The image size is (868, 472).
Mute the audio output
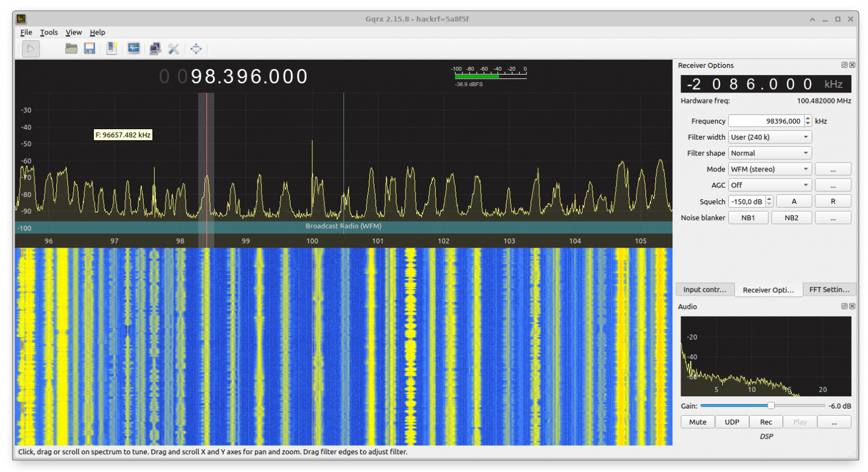tap(697, 422)
